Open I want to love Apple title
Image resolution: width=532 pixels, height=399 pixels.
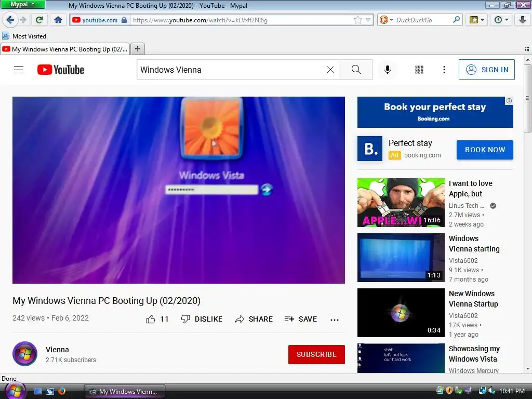click(x=470, y=189)
